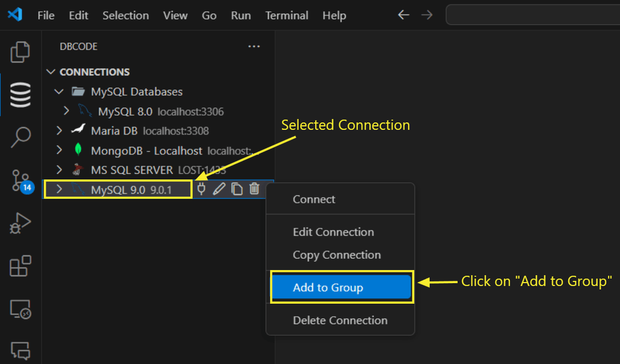The height and width of the screenshot is (364, 620).
Task: Open the Terminal menu
Action: (x=286, y=16)
